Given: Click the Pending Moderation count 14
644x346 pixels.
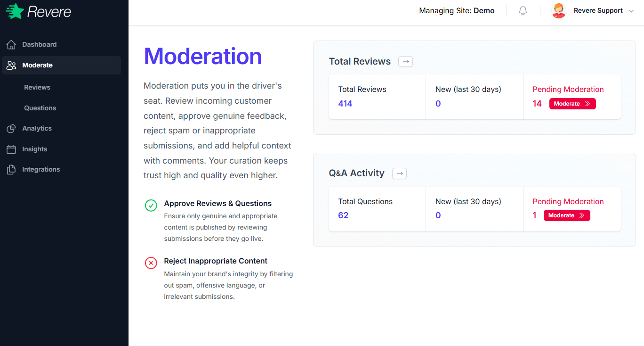Looking at the screenshot, I should [x=537, y=103].
